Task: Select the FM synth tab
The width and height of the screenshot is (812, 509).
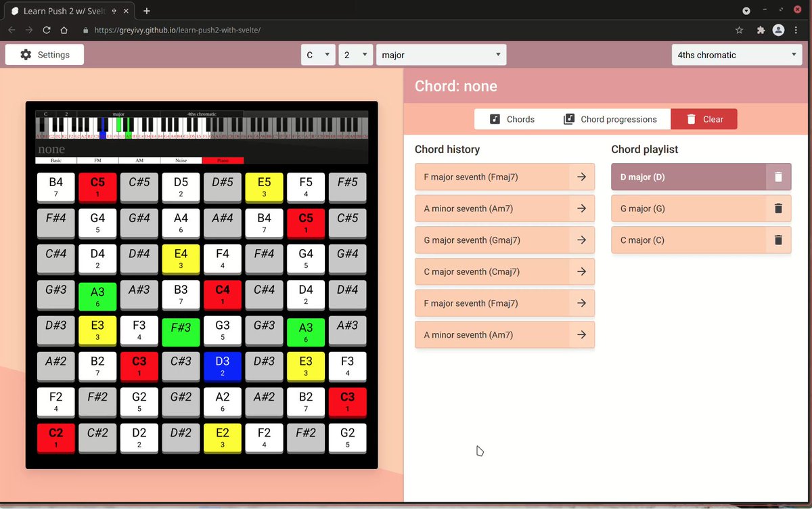Action: coord(97,160)
